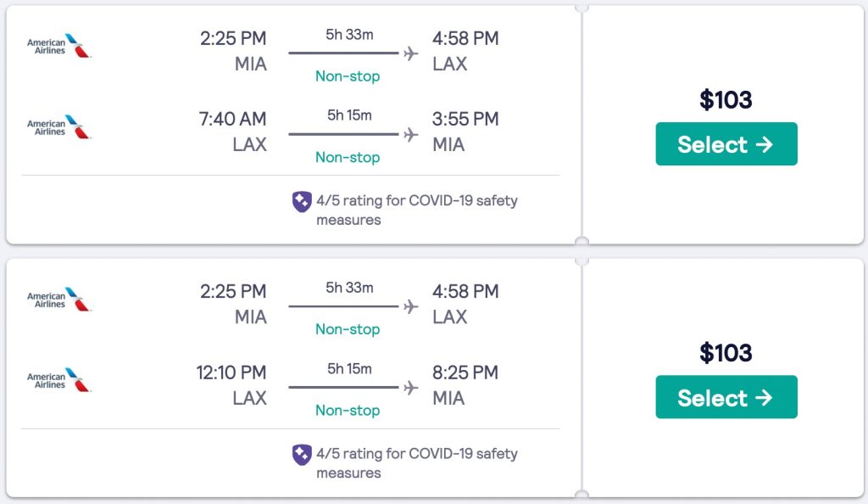Image resolution: width=868 pixels, height=504 pixels.
Task: Click the 8:25 PM MIA arrival time
Action: (x=465, y=372)
